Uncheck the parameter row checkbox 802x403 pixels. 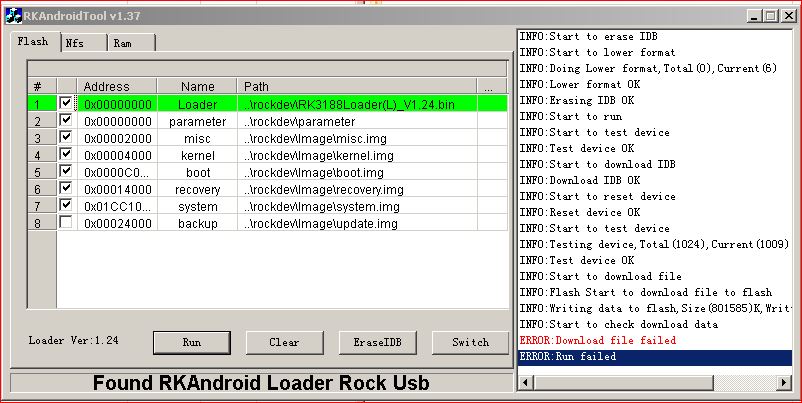(x=65, y=120)
